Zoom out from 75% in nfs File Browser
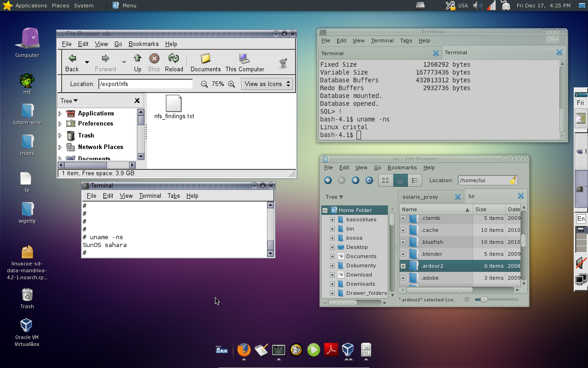Image resolution: width=588 pixels, height=368 pixels. 204,84
